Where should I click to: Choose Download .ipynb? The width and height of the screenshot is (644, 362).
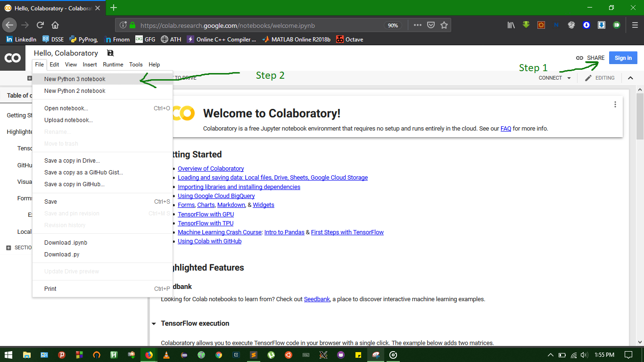click(102, 243)
